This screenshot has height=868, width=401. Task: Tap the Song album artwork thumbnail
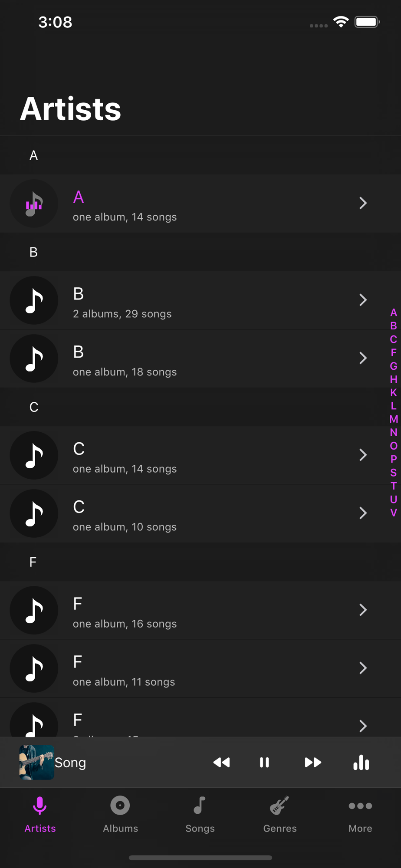point(37,763)
